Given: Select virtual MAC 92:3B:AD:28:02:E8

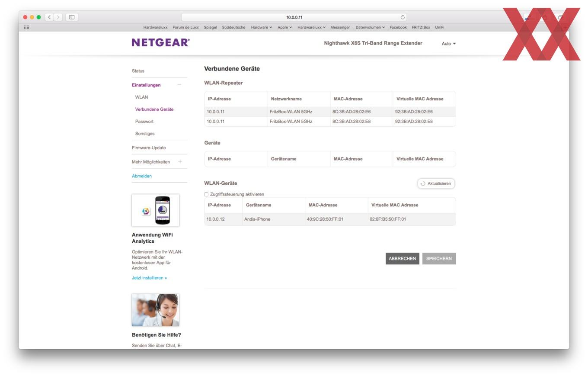Looking at the screenshot, I should pyautogui.click(x=414, y=121).
